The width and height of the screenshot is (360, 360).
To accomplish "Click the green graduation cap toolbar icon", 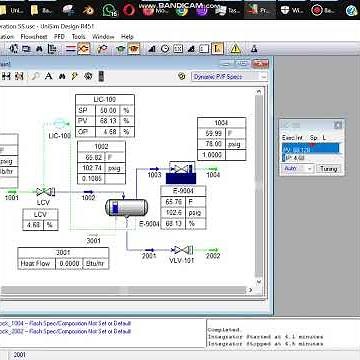I will [121, 49].
